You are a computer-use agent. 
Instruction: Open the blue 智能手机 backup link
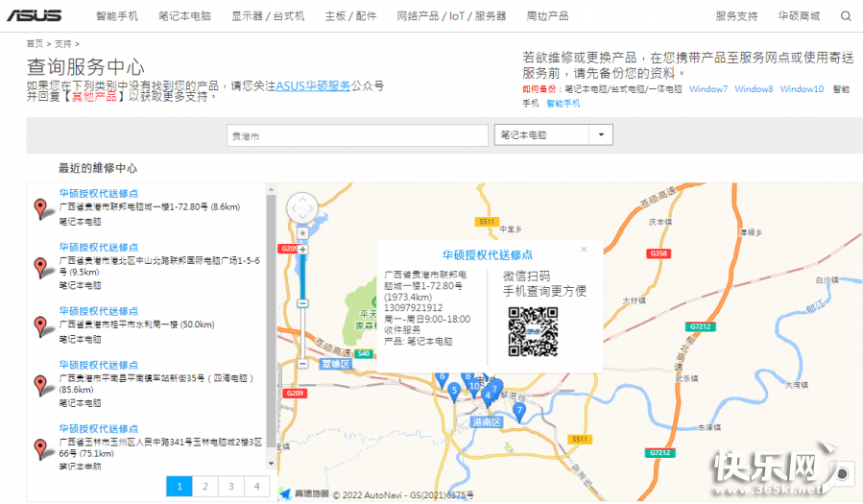pyautogui.click(x=563, y=103)
